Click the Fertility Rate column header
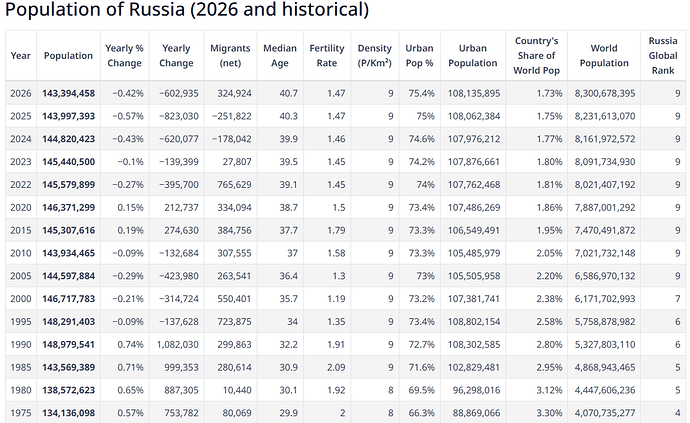Image resolution: width=690 pixels, height=423 pixels. coord(327,55)
